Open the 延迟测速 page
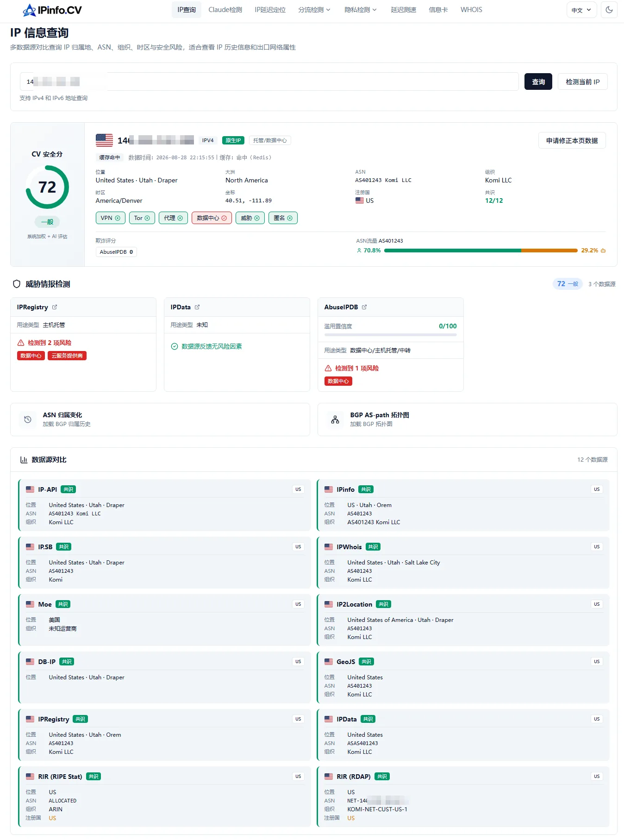Screen dimensions: 624x840 (404, 10)
